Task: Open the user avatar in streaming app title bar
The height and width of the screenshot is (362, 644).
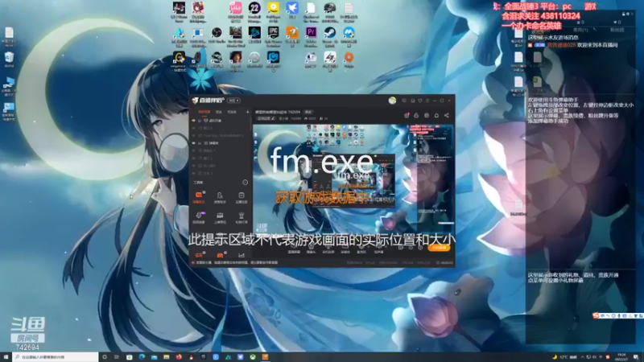Action: click(x=392, y=101)
